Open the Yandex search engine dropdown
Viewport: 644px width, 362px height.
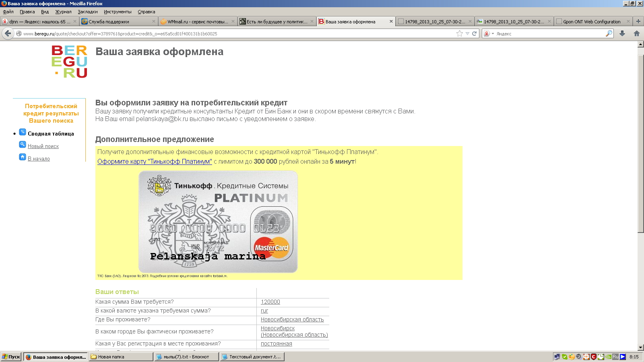[489, 33]
